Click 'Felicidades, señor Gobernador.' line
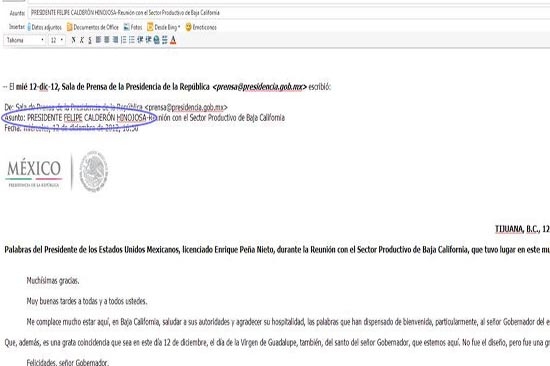 pyautogui.click(x=68, y=362)
